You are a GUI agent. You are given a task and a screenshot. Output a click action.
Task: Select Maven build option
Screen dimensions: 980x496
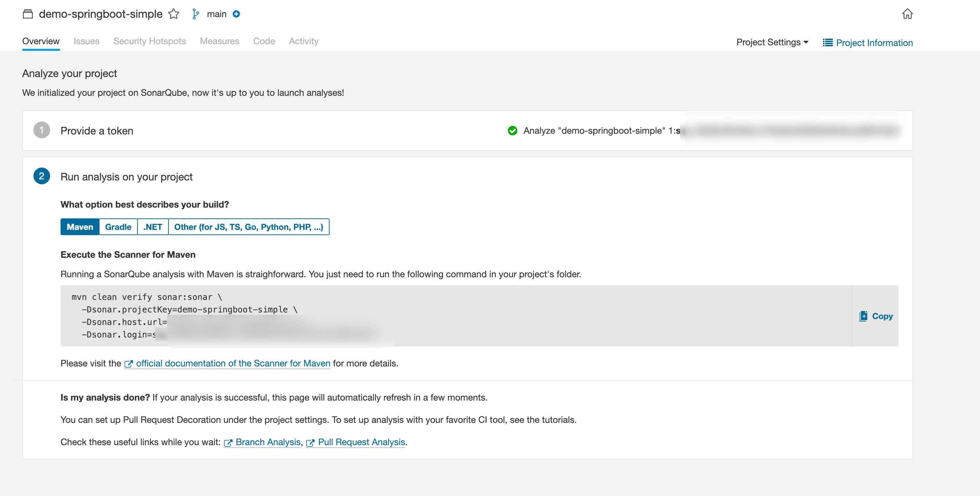coord(80,227)
